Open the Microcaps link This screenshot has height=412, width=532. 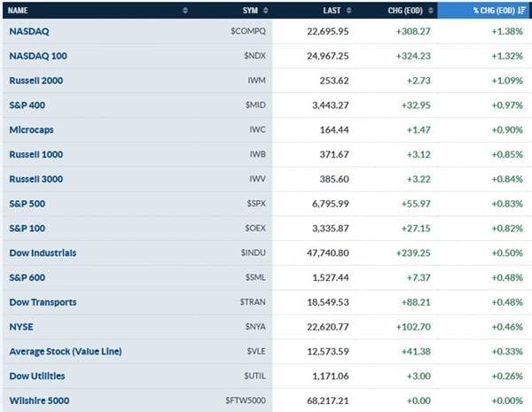pyautogui.click(x=31, y=130)
